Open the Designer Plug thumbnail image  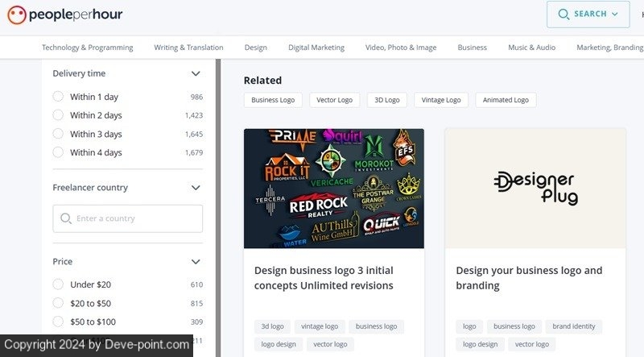535,188
